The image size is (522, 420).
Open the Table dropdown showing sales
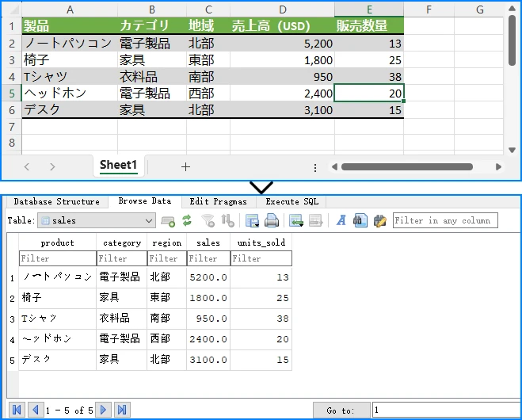coord(97,220)
